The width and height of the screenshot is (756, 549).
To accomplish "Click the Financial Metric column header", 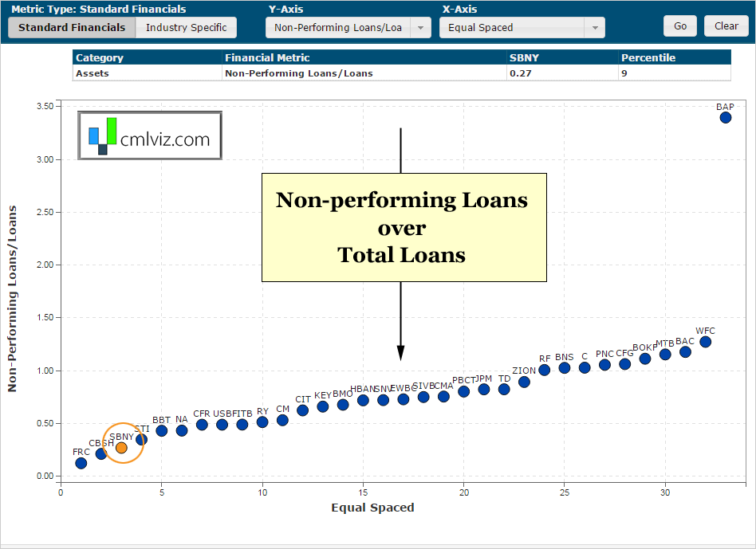I will tap(364, 57).
